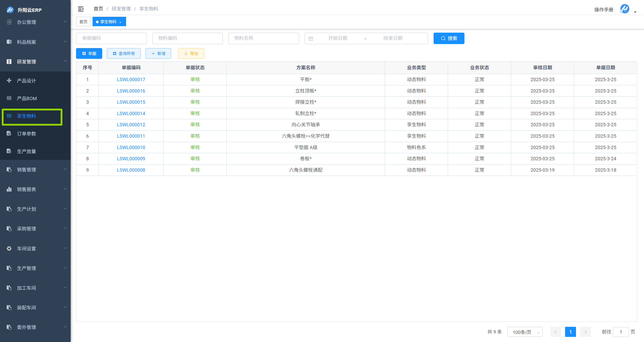The height and width of the screenshot is (342, 644).
Task: Click the 导出 export button
Action: point(191,53)
